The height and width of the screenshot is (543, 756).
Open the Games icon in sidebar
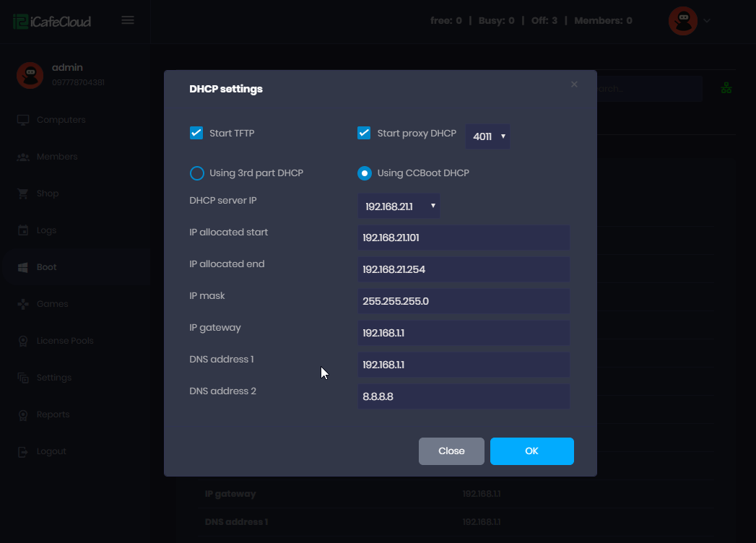pyautogui.click(x=22, y=303)
